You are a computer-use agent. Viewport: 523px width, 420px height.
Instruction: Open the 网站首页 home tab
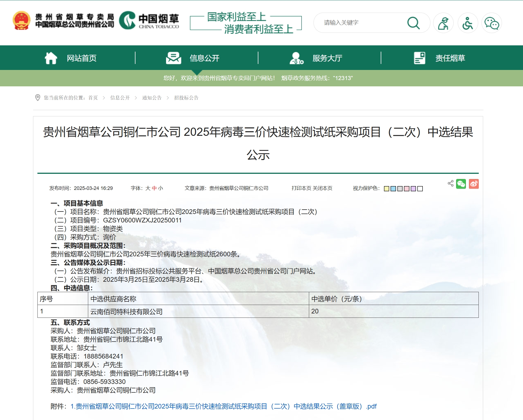[82, 58]
